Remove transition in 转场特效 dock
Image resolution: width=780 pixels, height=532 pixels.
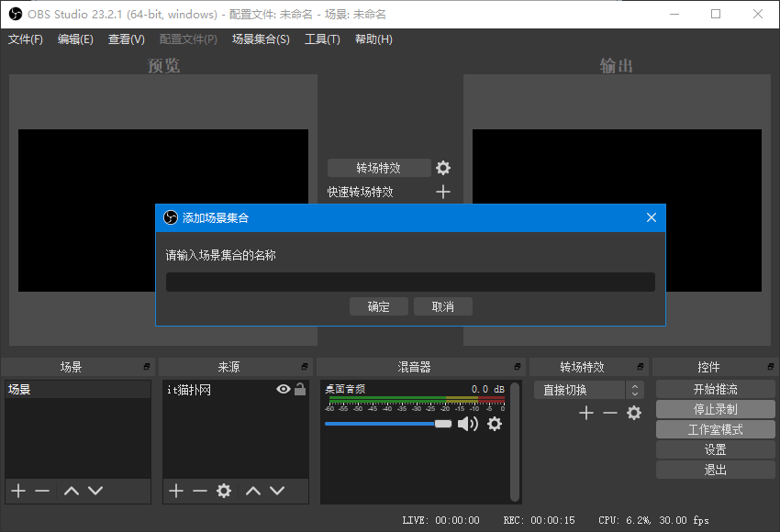[610, 413]
